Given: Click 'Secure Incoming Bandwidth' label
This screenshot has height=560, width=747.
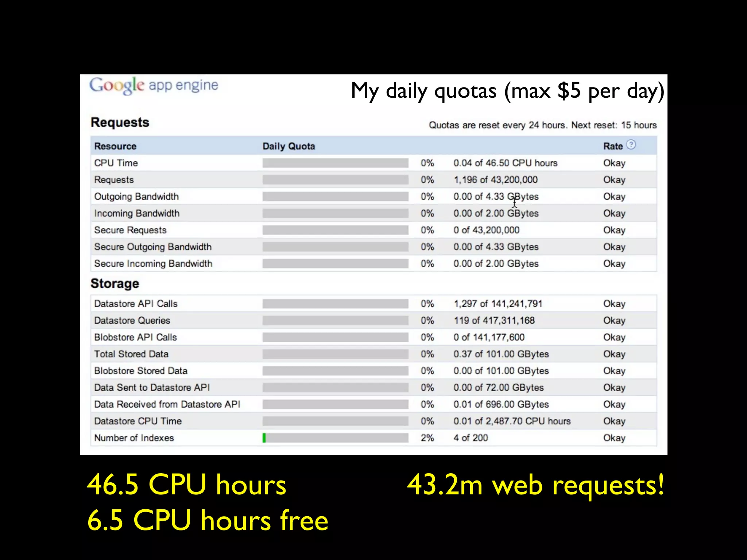Looking at the screenshot, I should coord(153,264).
